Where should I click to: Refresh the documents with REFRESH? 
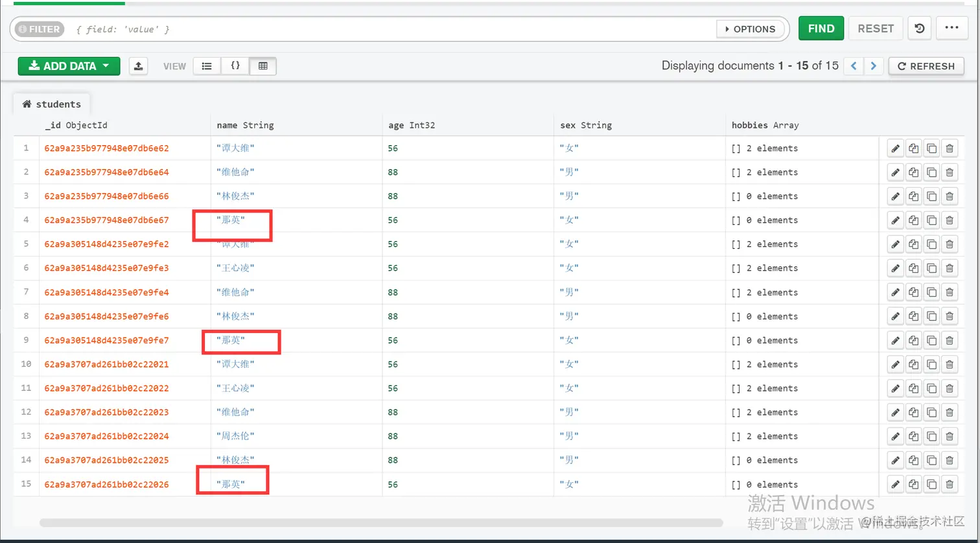[x=926, y=65]
